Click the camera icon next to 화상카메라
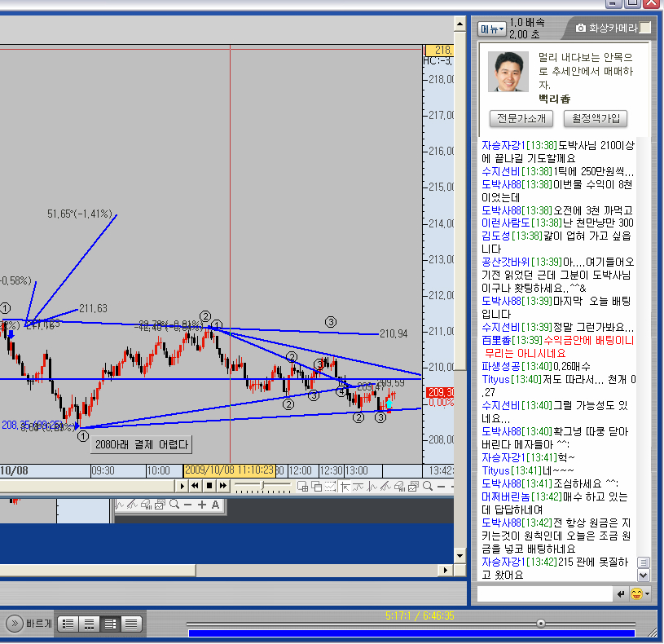664x644 pixels. (x=581, y=28)
